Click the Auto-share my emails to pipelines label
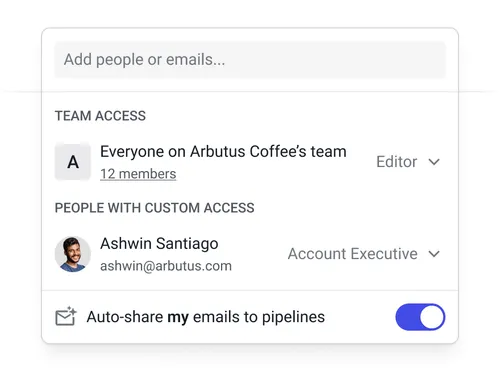The width and height of the screenshot is (500, 375). pos(206,317)
